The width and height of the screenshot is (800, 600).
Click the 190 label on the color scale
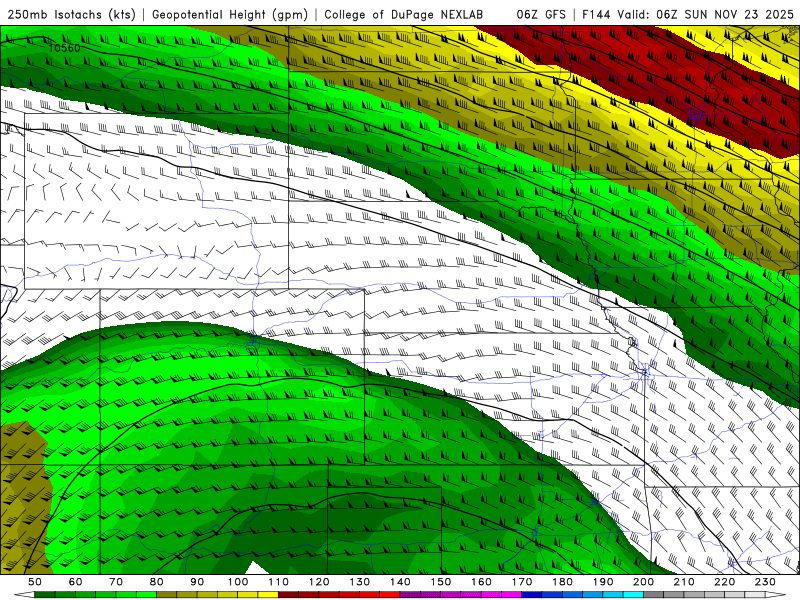click(603, 582)
